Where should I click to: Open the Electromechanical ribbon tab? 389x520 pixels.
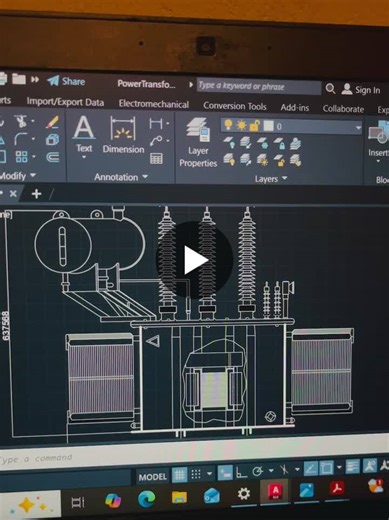click(154, 104)
